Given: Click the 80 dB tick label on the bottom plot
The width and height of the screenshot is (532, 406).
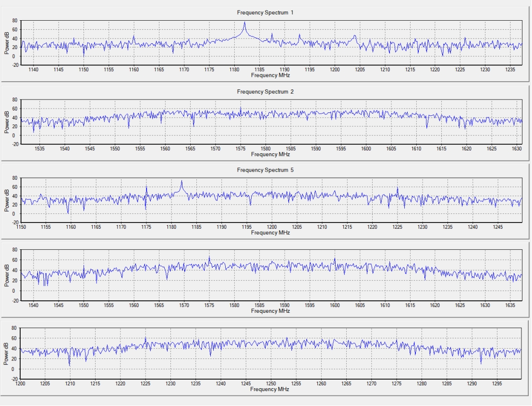Looking at the screenshot, I should [x=14, y=328].
